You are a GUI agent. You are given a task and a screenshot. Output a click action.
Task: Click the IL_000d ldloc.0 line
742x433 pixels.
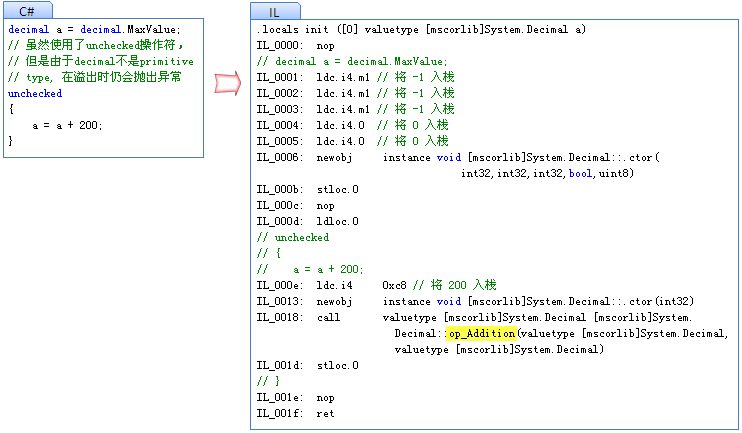pos(308,221)
